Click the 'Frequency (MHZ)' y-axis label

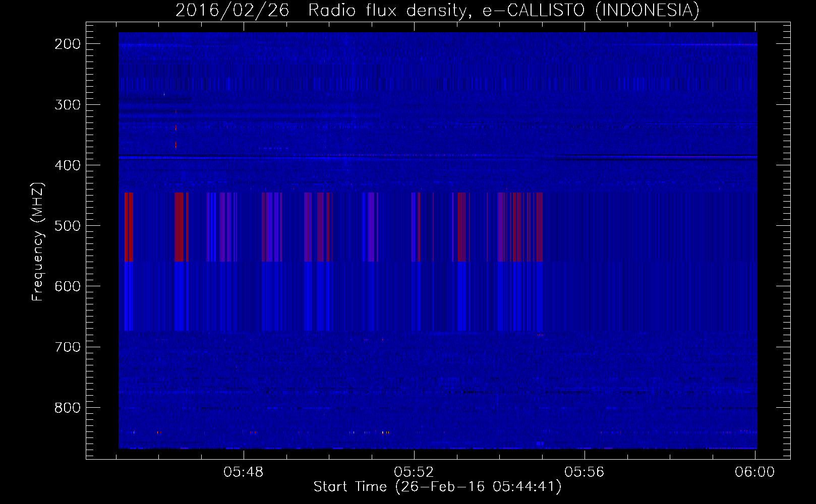point(38,241)
